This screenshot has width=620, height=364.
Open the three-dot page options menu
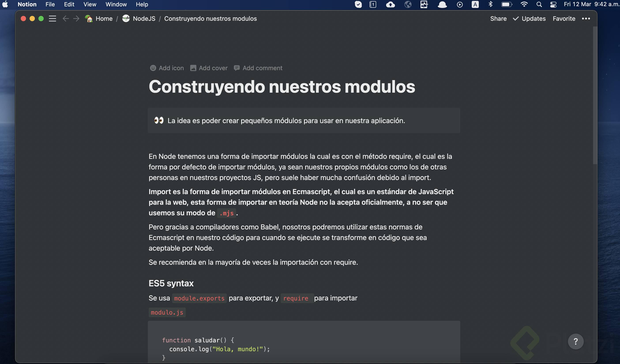tap(586, 19)
